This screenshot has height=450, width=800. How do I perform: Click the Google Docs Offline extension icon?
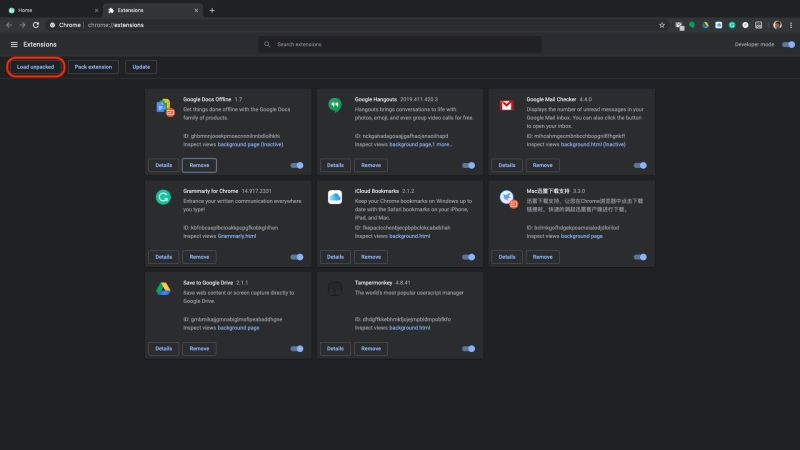164,107
